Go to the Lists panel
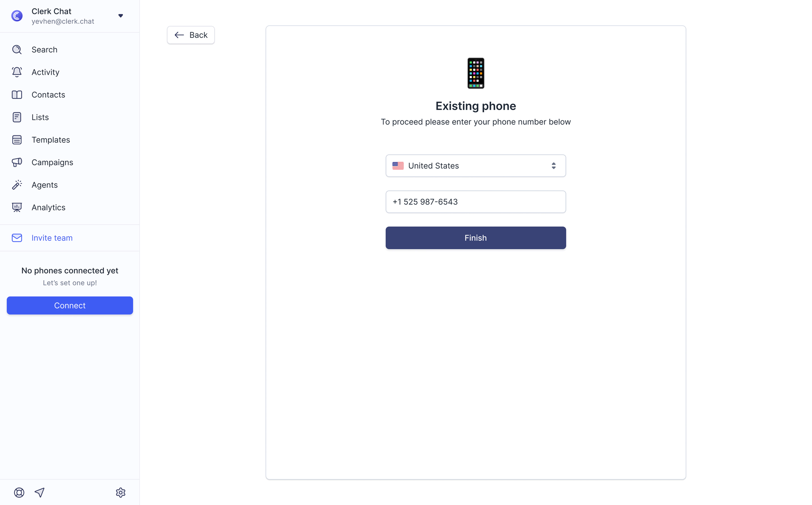This screenshot has height=505, width=812. coord(40,117)
